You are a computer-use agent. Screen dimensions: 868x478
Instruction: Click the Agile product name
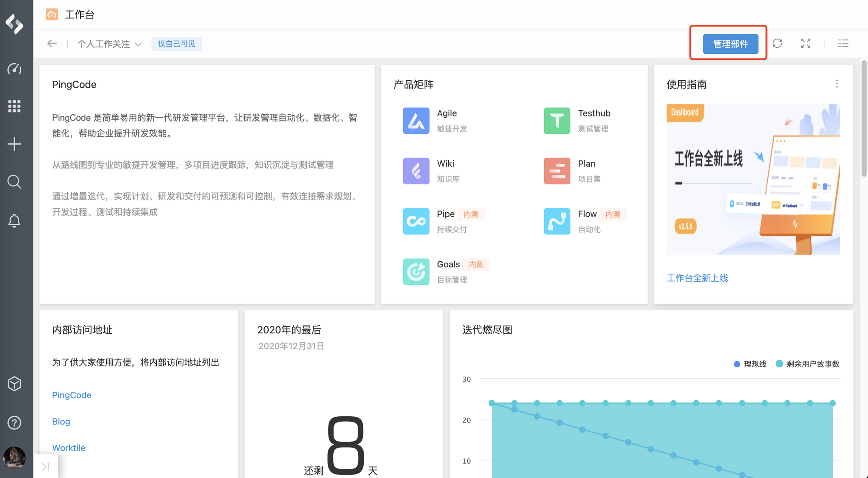pos(447,113)
